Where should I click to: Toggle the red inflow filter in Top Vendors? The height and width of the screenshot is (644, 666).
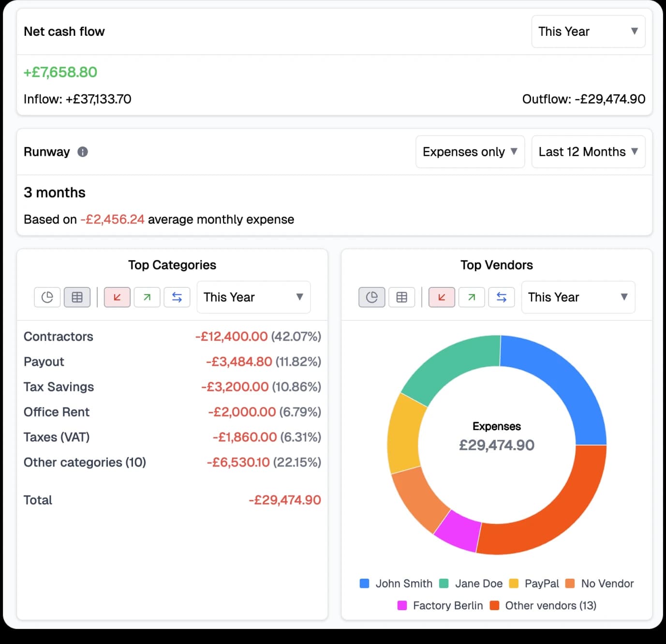(441, 297)
